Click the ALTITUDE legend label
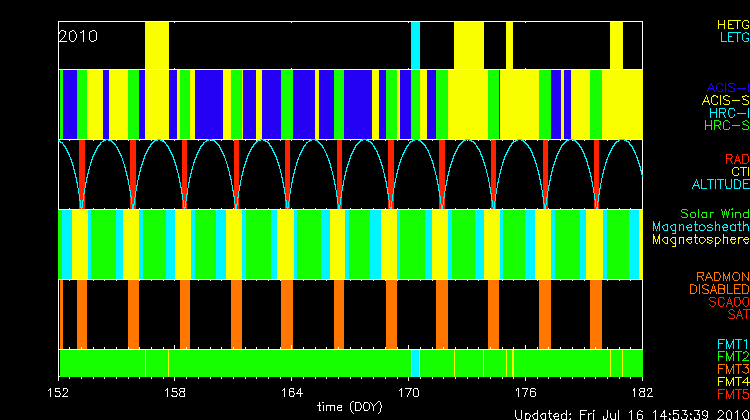 (720, 185)
